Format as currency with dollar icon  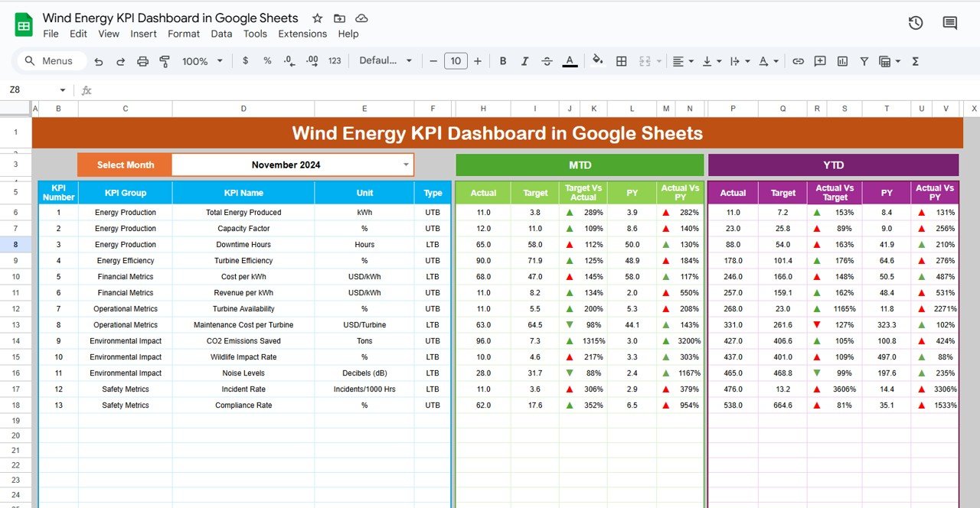pyautogui.click(x=245, y=61)
